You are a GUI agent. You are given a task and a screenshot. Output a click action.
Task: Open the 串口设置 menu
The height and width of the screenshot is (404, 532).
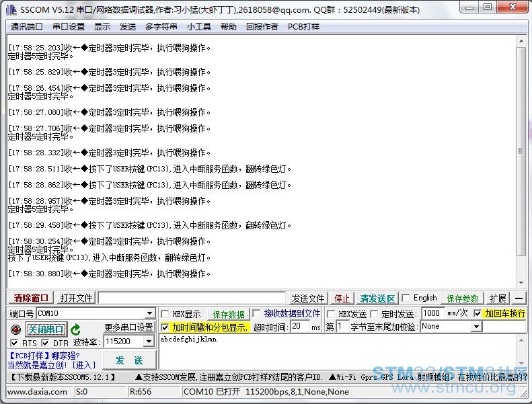69,26
